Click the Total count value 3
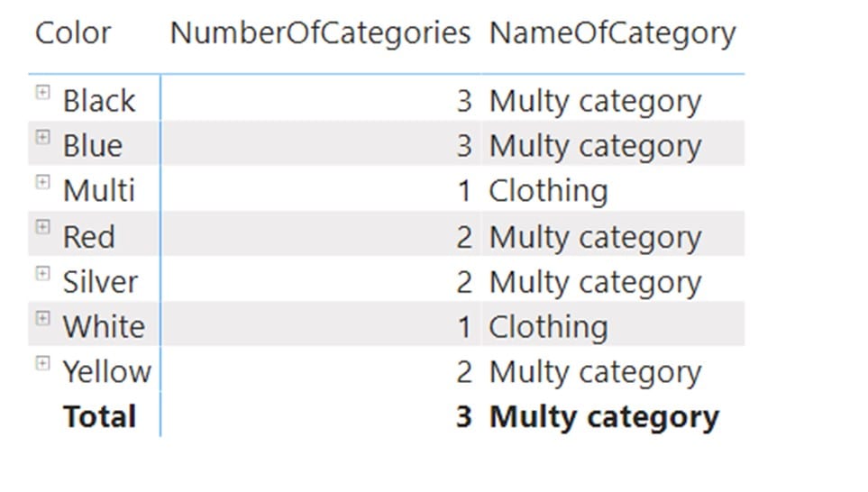This screenshot has width=868, height=492. point(464,416)
